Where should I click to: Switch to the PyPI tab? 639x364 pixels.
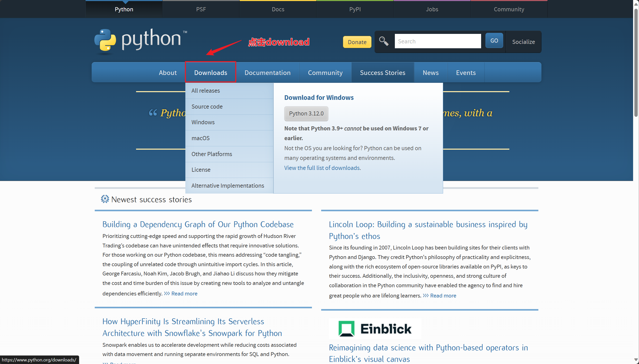coord(355,9)
